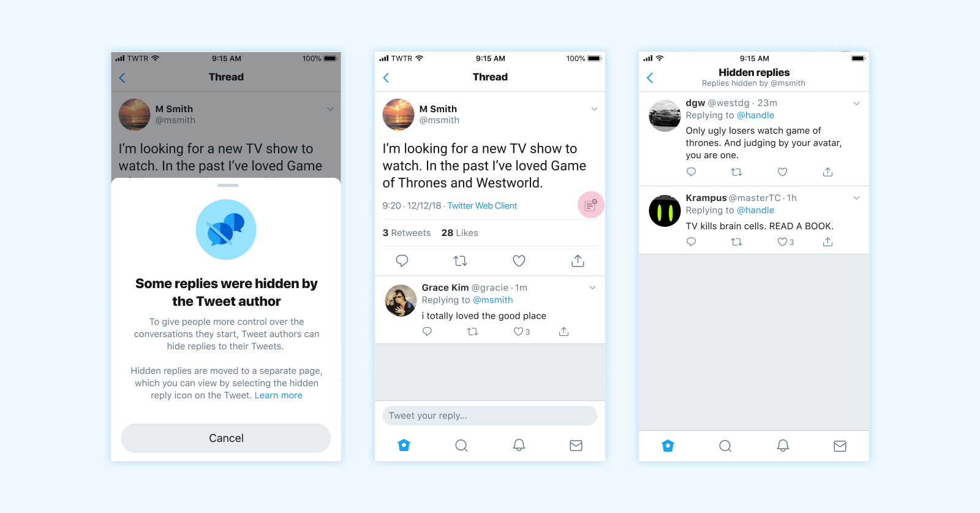Image resolution: width=980 pixels, height=513 pixels.
Task: Go back from the Hidden replies screen
Action: 650,78
